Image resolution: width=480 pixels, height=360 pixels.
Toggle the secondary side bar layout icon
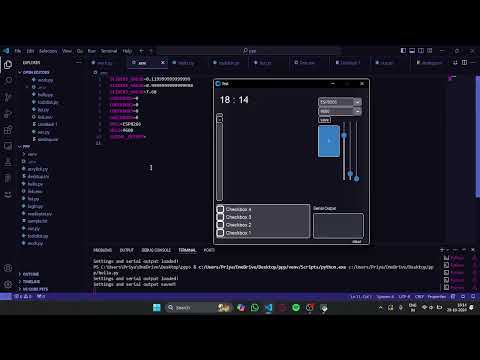[x=421, y=51]
